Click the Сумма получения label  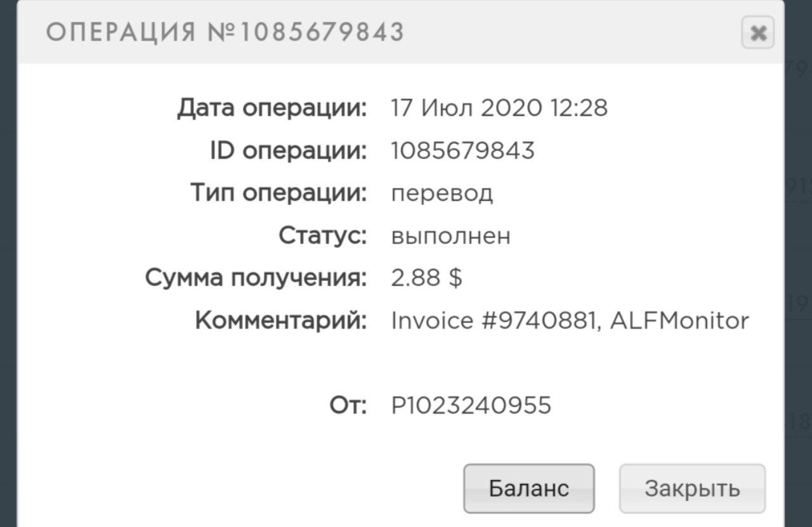[x=256, y=278]
